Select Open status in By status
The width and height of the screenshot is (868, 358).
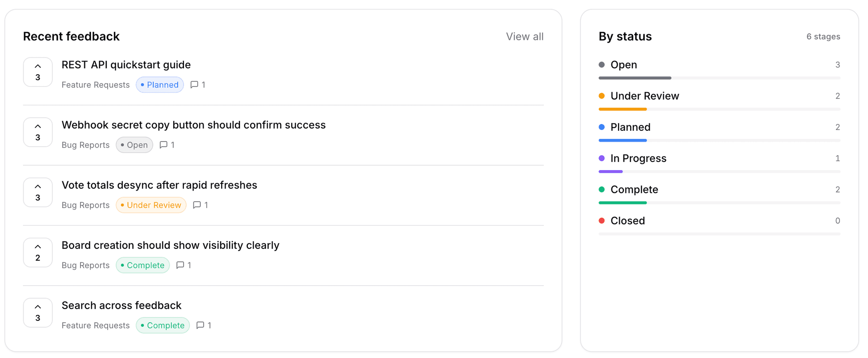[719, 70]
